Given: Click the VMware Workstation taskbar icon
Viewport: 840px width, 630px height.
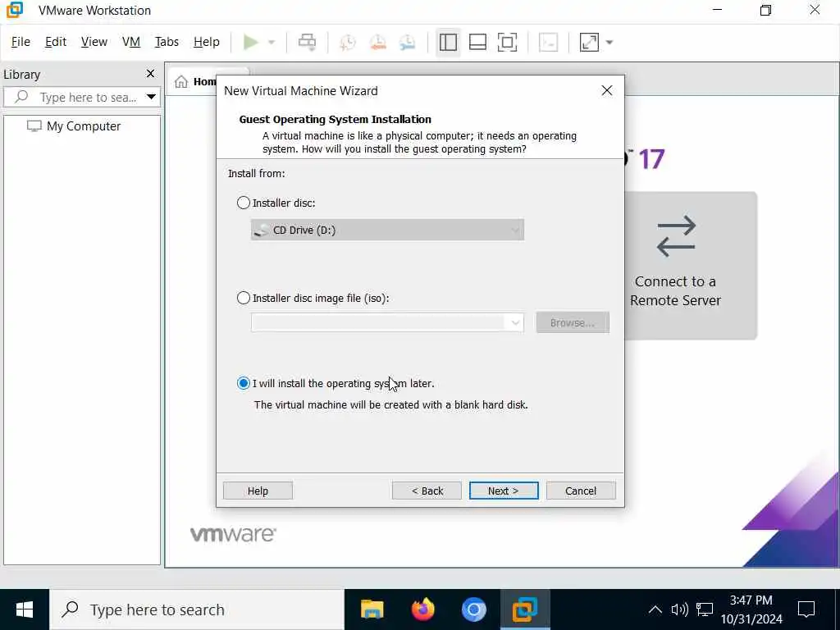Looking at the screenshot, I should (525, 609).
